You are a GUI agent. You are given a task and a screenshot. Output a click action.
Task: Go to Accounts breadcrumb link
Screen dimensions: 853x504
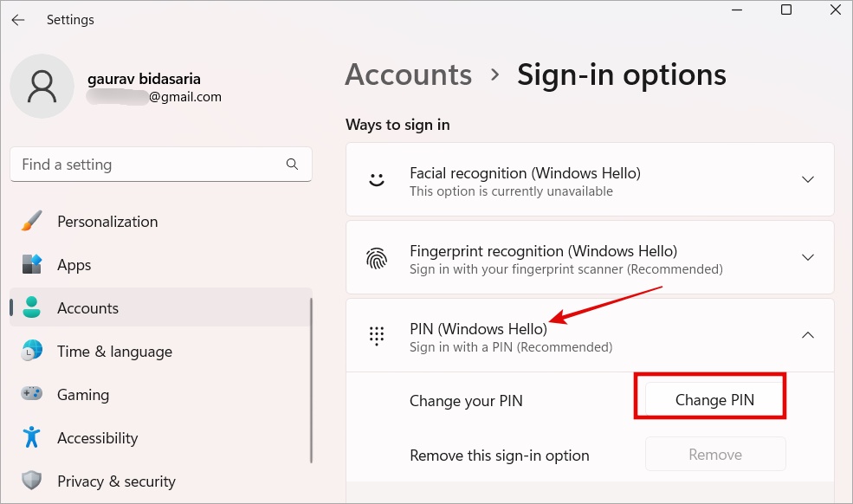coord(408,74)
